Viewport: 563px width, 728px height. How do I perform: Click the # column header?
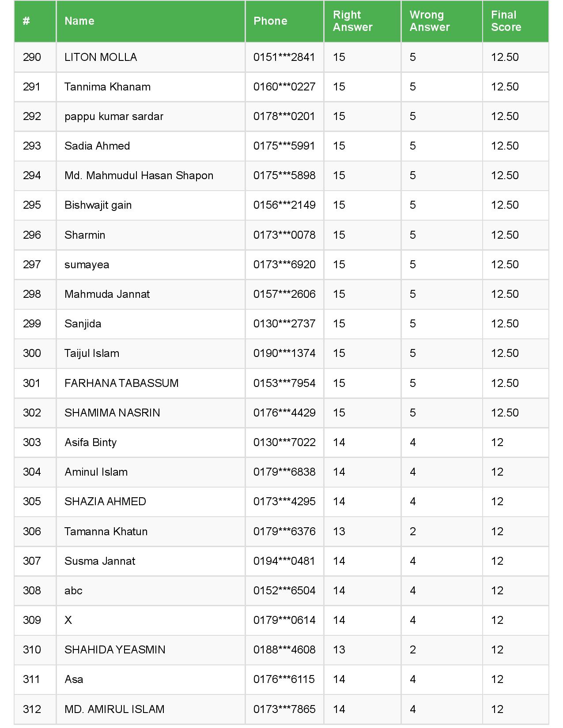(26, 21)
